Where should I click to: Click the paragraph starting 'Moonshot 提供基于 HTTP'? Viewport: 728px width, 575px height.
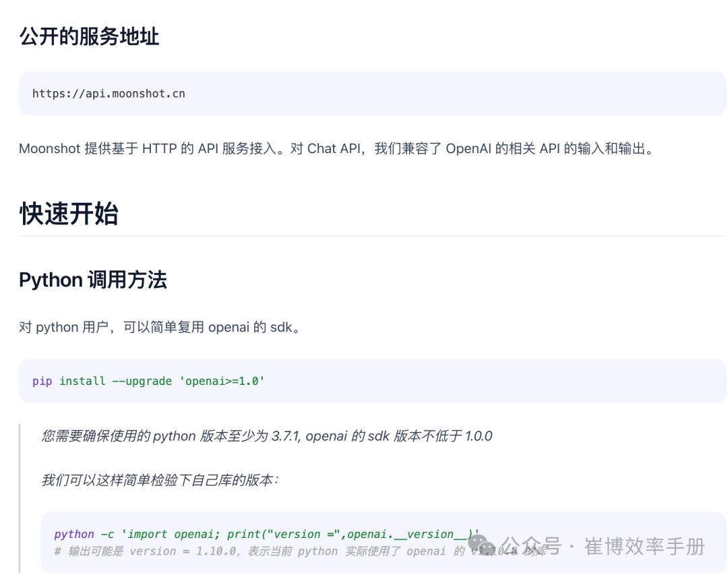click(x=337, y=148)
